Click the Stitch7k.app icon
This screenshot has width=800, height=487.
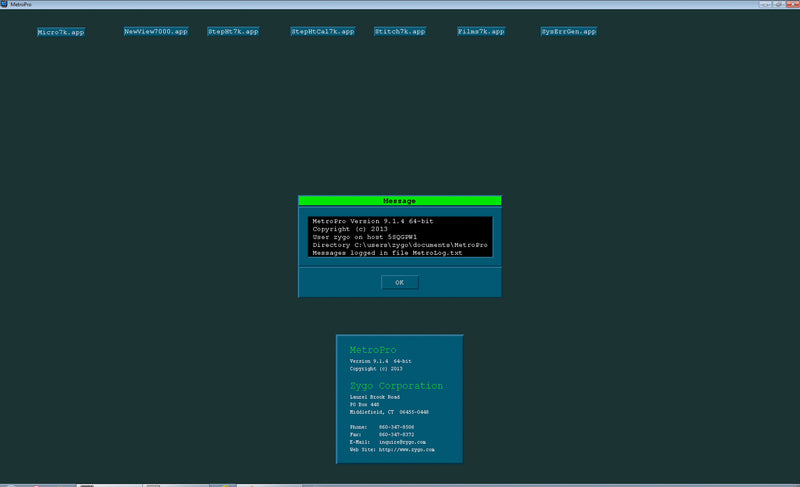[x=400, y=32]
